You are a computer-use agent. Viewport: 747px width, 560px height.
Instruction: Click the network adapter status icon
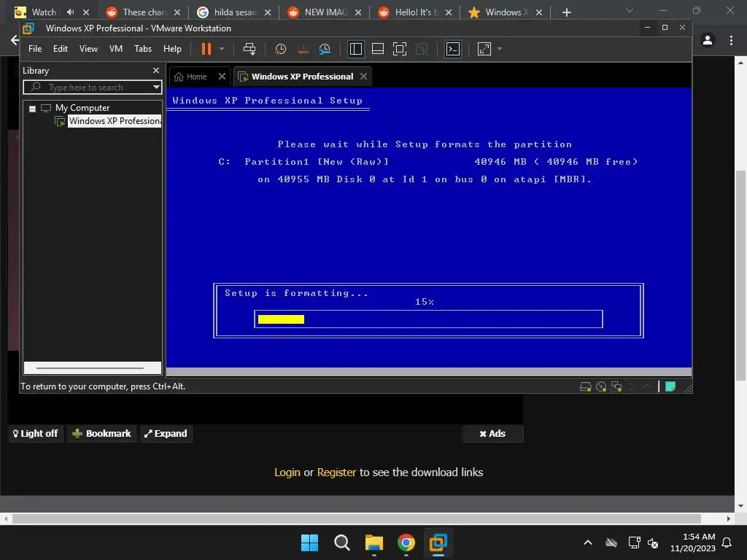[616, 386]
